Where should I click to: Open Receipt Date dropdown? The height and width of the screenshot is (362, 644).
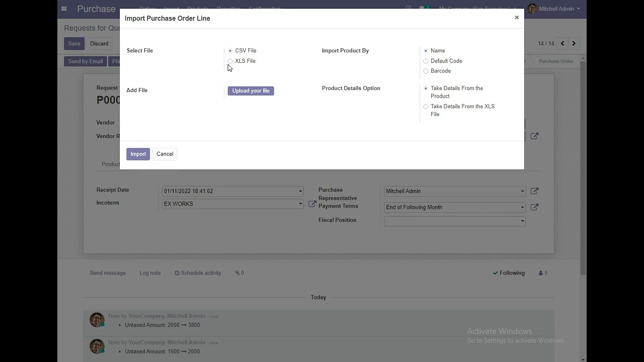click(x=300, y=191)
